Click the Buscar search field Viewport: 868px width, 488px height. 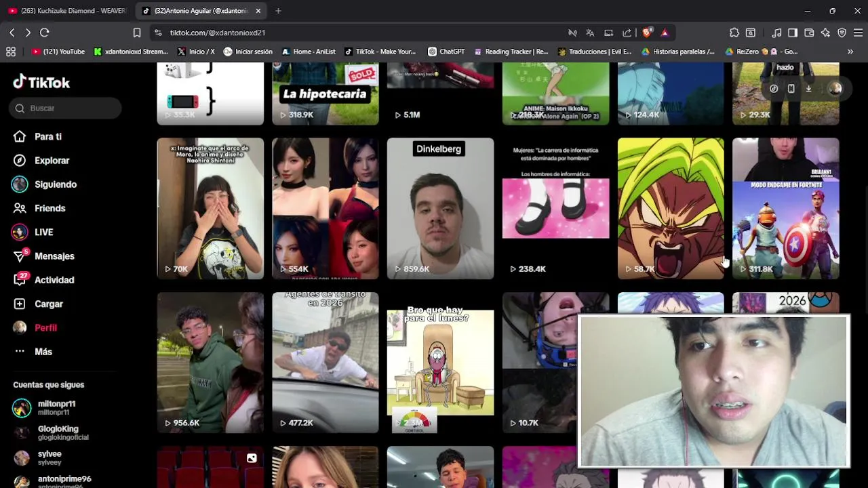pos(66,108)
